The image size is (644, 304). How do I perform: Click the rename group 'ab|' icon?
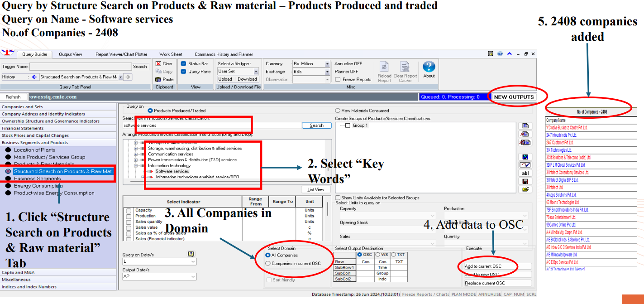pos(525,173)
